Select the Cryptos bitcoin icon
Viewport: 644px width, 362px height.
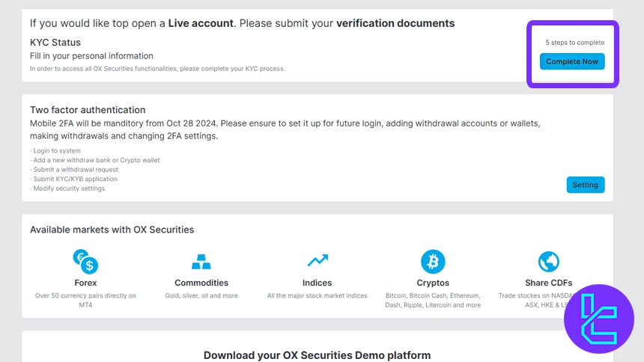coord(433,262)
